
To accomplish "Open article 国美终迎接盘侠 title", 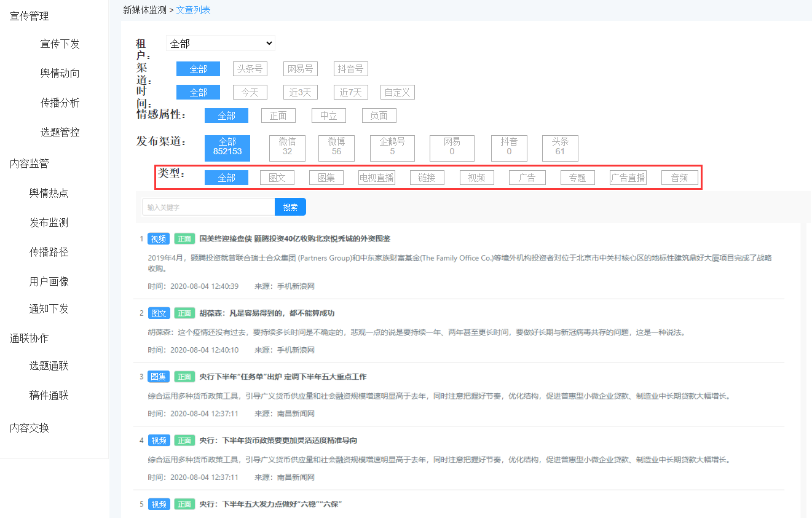I will coord(294,238).
